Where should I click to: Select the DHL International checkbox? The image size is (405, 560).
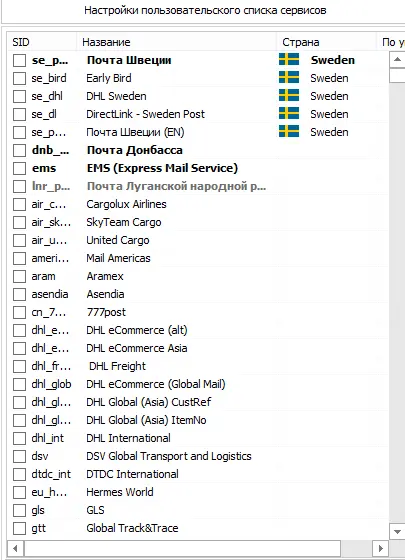(19, 438)
